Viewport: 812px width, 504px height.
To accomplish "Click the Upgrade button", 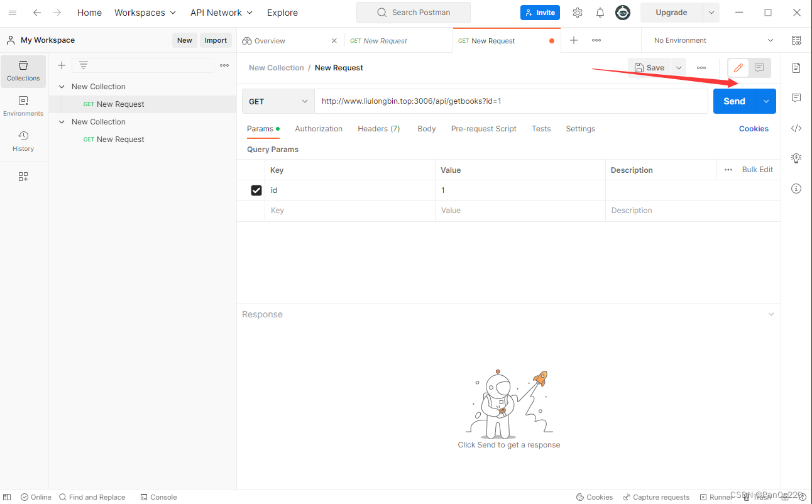I will (671, 13).
